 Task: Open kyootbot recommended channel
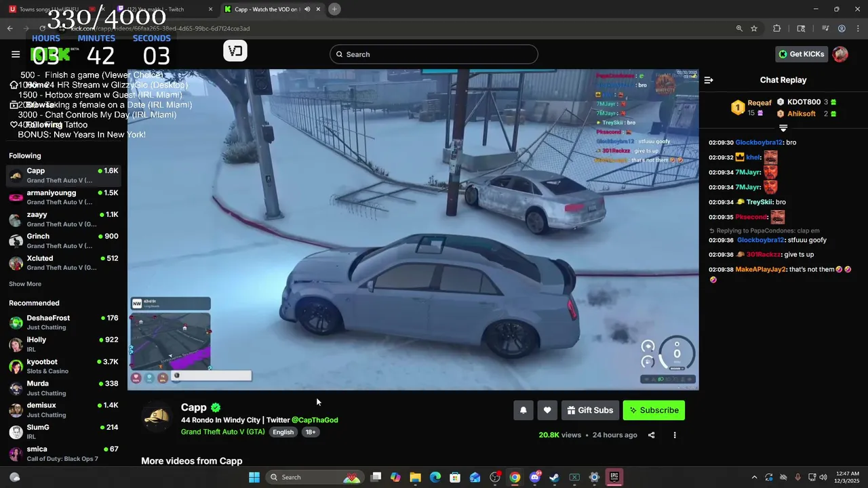(64, 367)
